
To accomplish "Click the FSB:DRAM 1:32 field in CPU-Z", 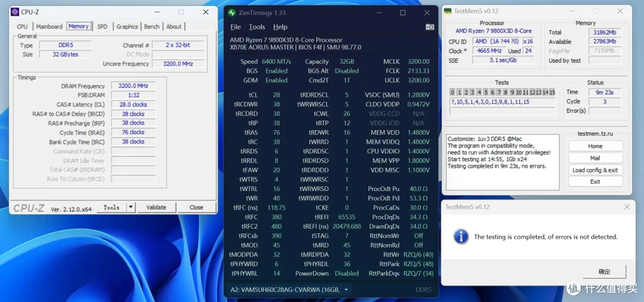I will [x=133, y=95].
